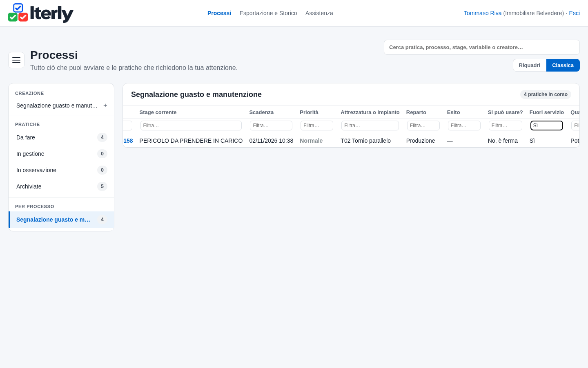Select Da fare in the sidebar
The height and width of the screenshot is (368, 588).
(x=61, y=137)
